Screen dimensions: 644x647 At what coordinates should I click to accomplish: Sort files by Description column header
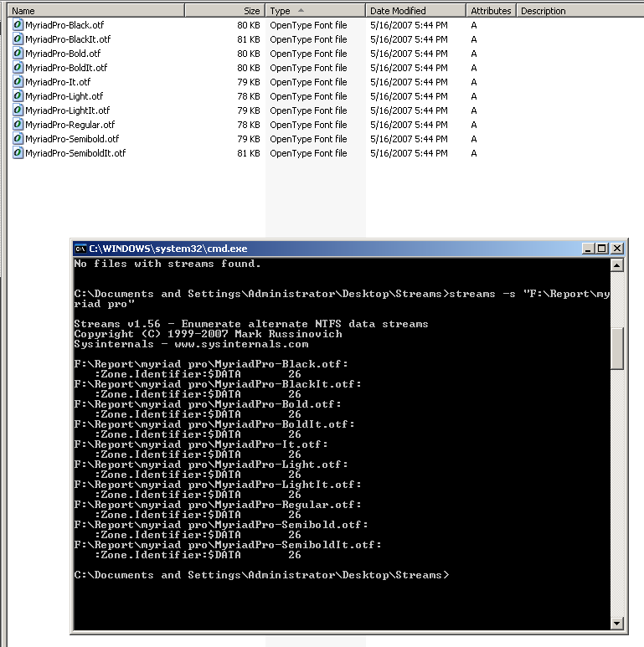click(580, 11)
